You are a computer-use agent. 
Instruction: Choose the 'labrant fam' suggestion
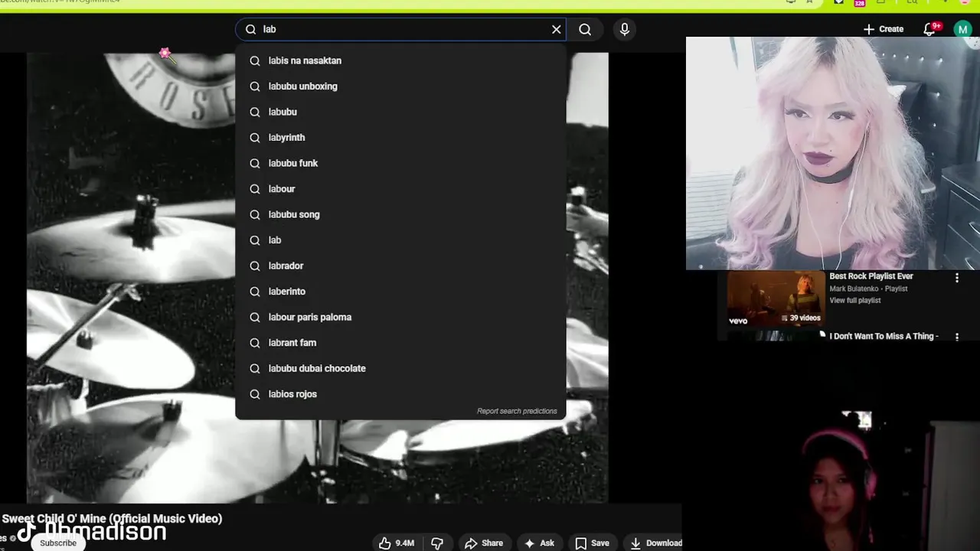pyautogui.click(x=400, y=343)
